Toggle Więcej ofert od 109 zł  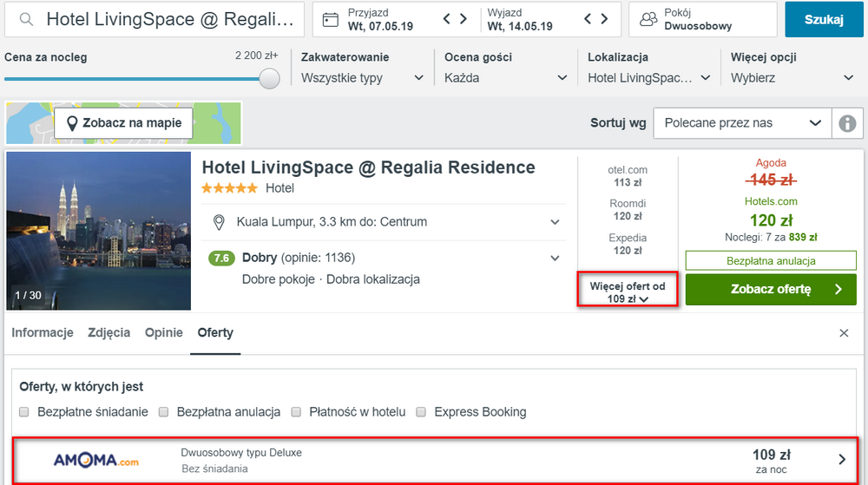pos(628,289)
